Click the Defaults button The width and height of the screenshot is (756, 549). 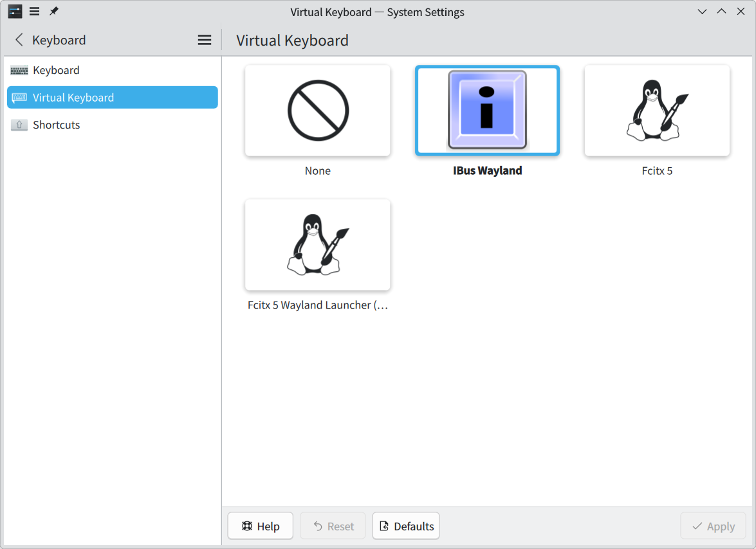pos(405,525)
